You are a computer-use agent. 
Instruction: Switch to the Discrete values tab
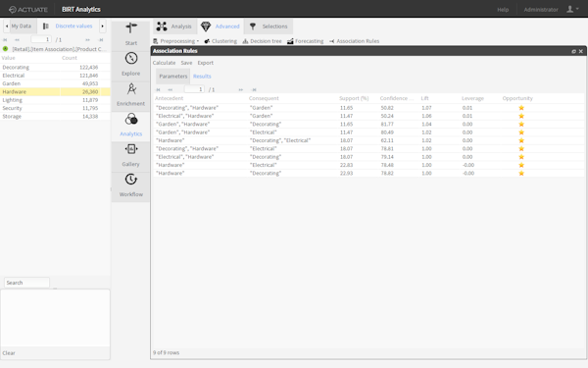[69, 26]
